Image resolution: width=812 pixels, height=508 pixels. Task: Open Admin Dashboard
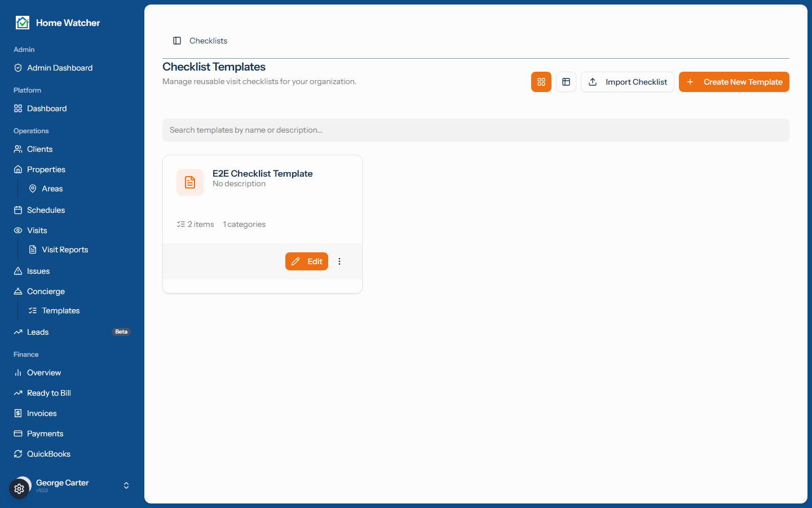tap(72, 68)
